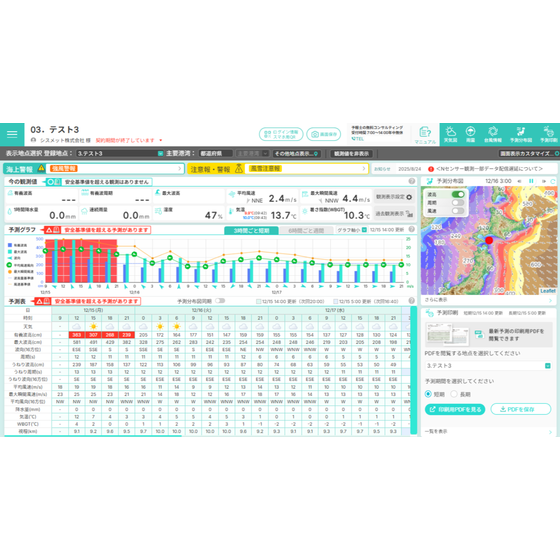Open the 登録地点 3.テスト3 dropdown
This screenshot has height=560, width=560.
(120, 153)
